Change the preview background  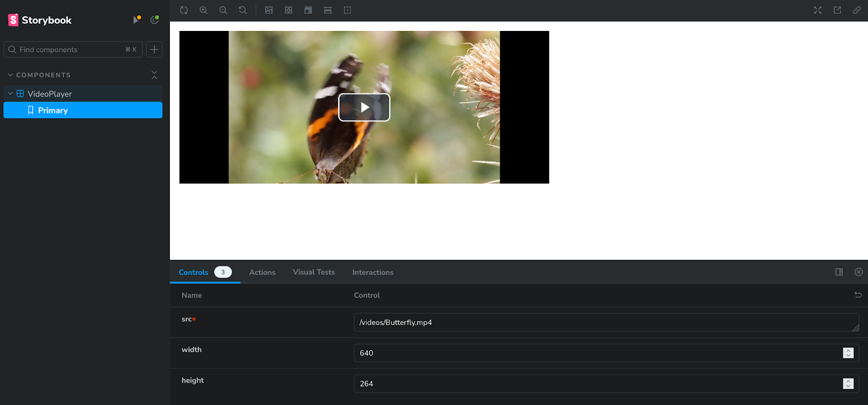click(269, 10)
